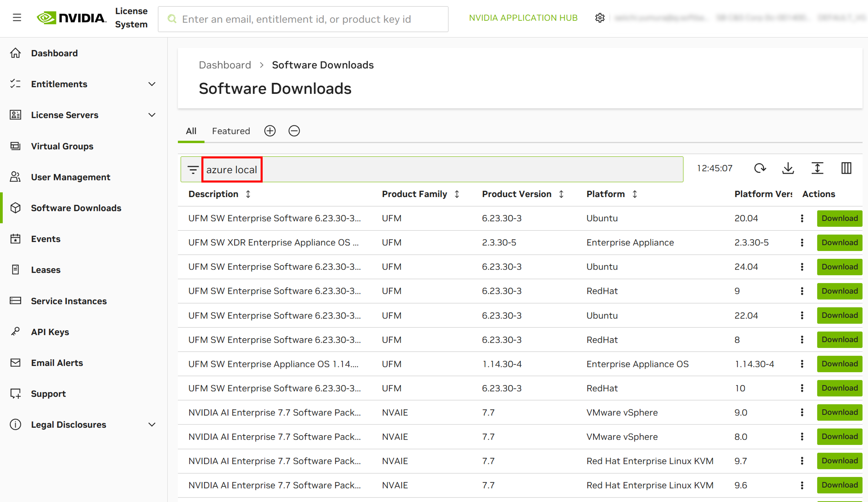The image size is (868, 502).
Task: Click the Leases document icon
Action: click(x=15, y=269)
